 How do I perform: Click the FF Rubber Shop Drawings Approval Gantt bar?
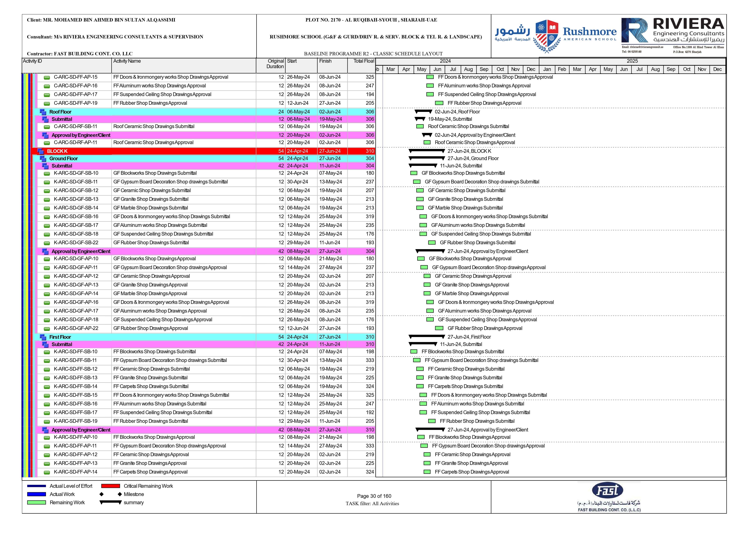(439, 103)
